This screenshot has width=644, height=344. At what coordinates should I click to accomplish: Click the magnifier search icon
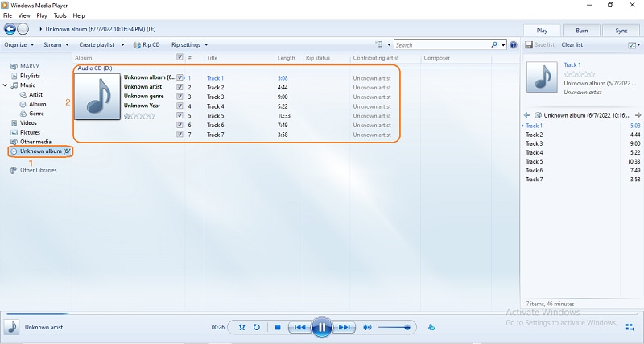tap(494, 45)
